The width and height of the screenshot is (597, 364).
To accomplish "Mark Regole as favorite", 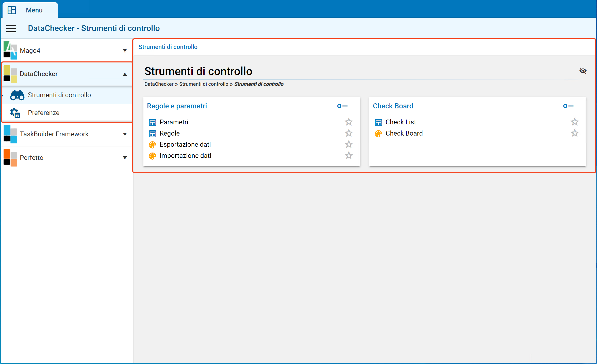I will coord(349,133).
